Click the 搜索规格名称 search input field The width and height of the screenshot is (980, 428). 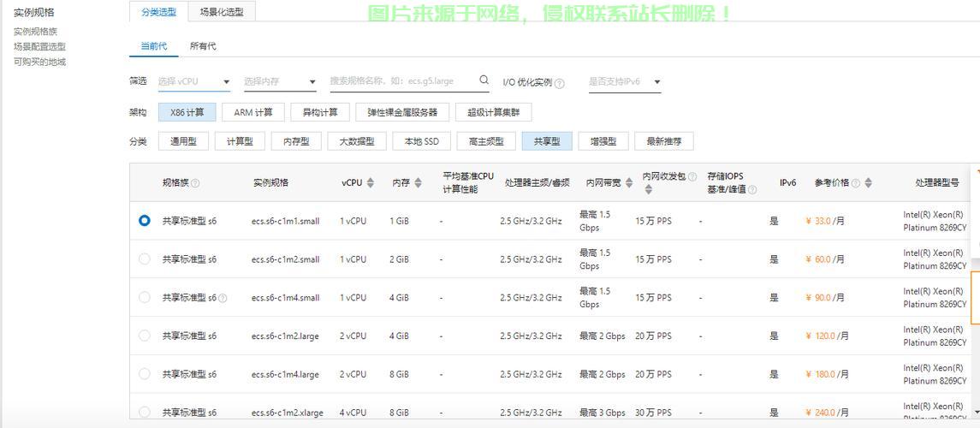(x=402, y=81)
